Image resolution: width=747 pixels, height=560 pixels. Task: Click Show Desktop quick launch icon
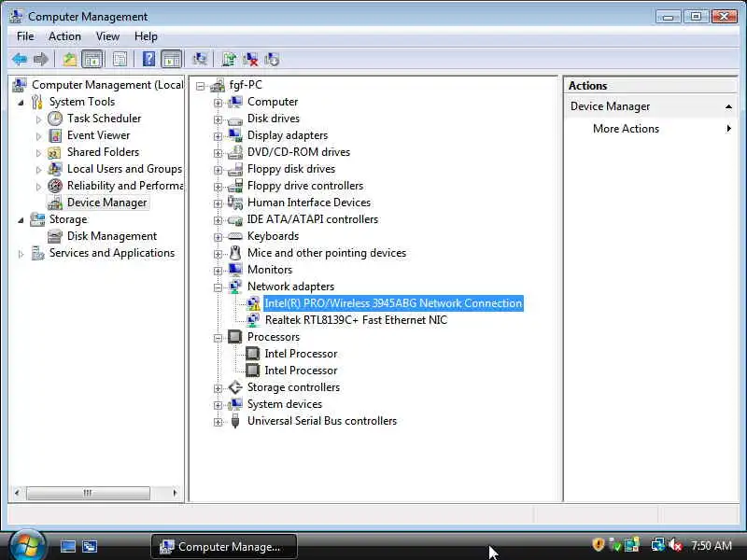tap(67, 547)
